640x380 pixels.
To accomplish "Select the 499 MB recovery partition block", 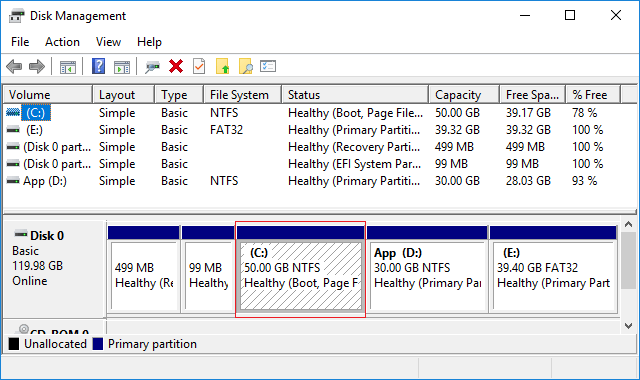I will click(x=144, y=268).
